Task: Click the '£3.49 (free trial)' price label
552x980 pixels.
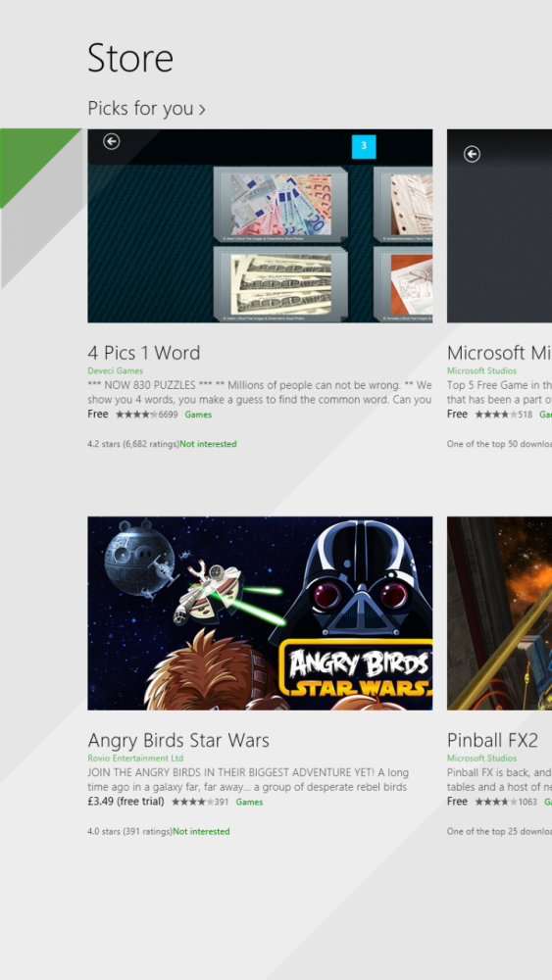Action: tap(125, 802)
